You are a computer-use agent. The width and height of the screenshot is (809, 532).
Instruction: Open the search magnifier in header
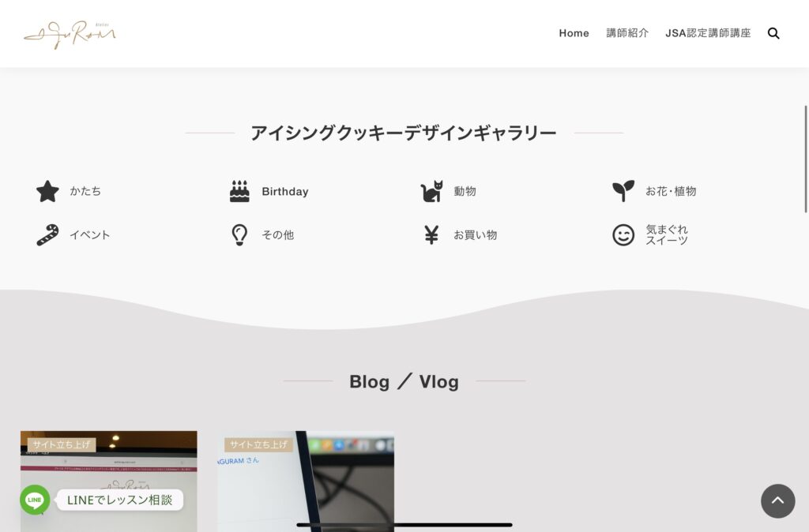[773, 33]
